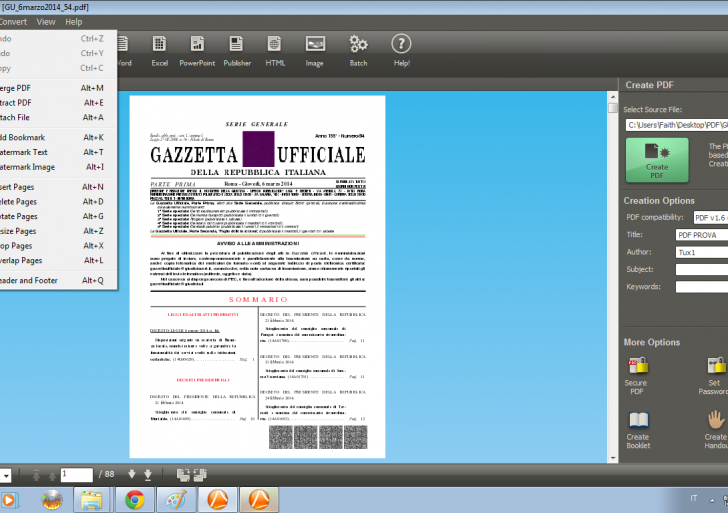Choose the HTML export icon
728x513 pixels.
pyautogui.click(x=275, y=49)
